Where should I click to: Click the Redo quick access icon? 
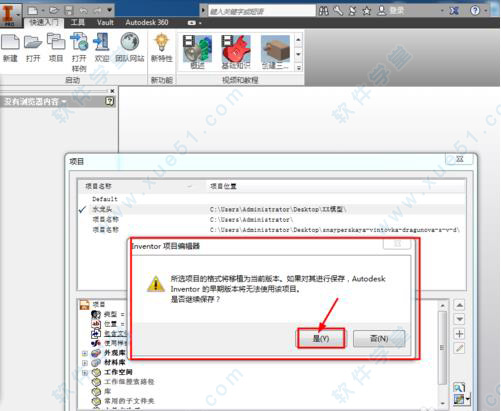click(x=97, y=11)
